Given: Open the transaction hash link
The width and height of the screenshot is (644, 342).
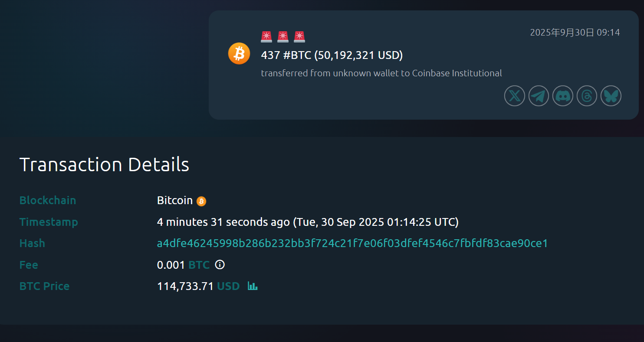Looking at the screenshot, I should click(x=352, y=243).
